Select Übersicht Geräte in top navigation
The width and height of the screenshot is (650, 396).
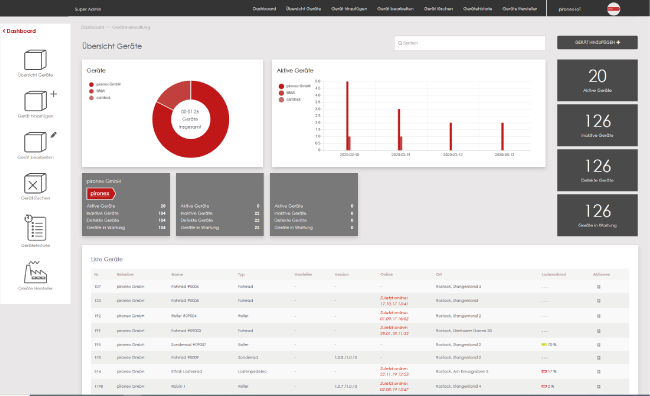point(303,9)
